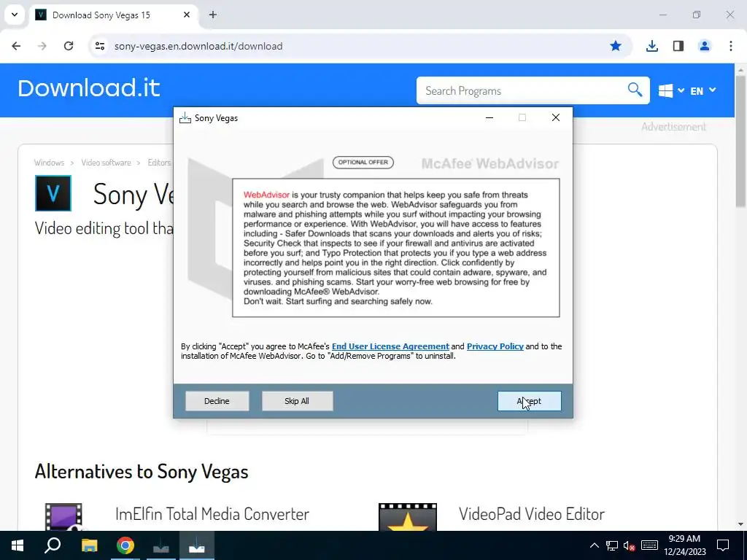Click the first installer taskbar icon
747x560 pixels.
[x=161, y=545]
